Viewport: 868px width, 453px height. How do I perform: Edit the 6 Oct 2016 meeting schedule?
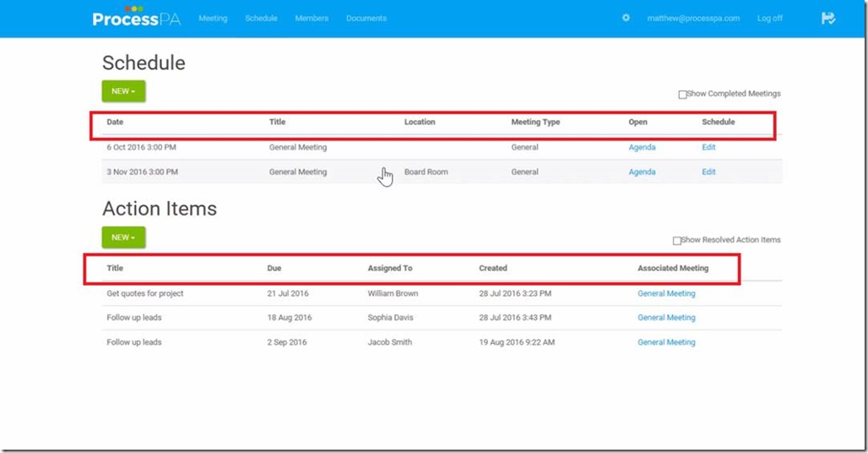708,147
